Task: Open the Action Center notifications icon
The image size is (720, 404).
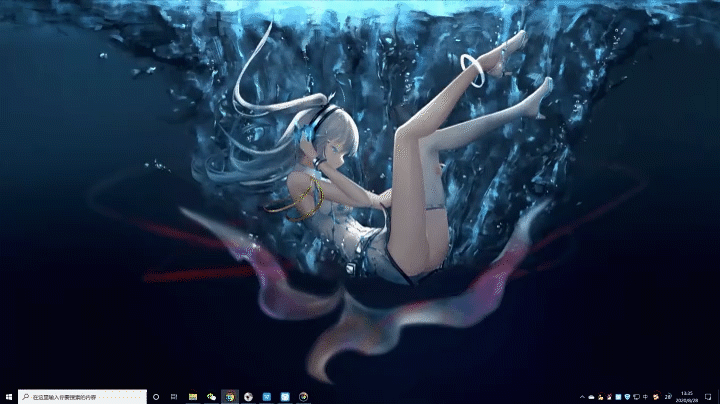Action: click(x=709, y=396)
